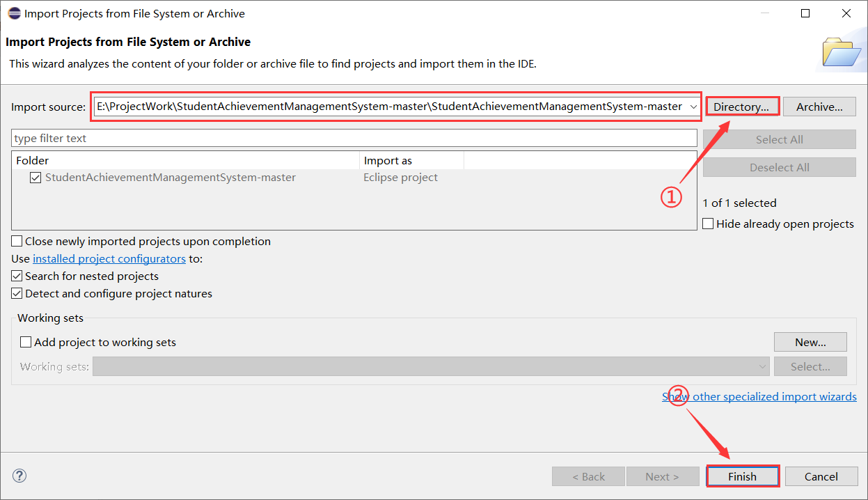The width and height of the screenshot is (868, 500).
Task: Click the Finish button
Action: [742, 476]
